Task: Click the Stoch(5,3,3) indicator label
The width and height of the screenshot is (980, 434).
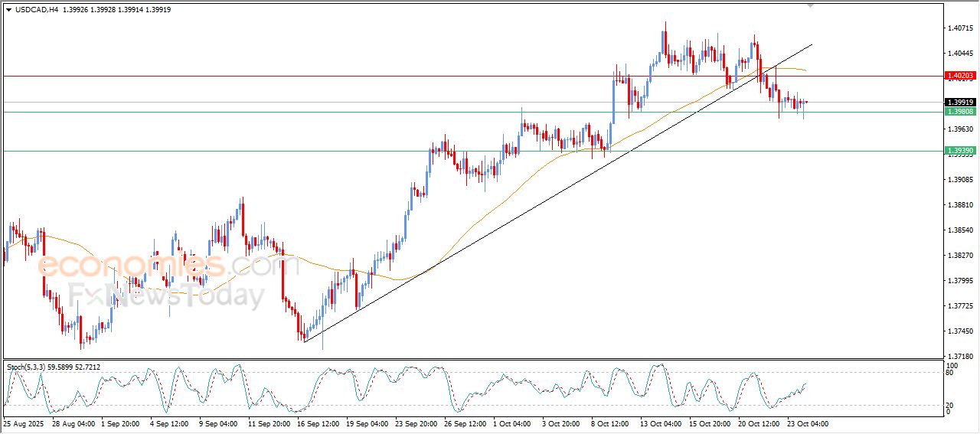Action: (x=29, y=367)
